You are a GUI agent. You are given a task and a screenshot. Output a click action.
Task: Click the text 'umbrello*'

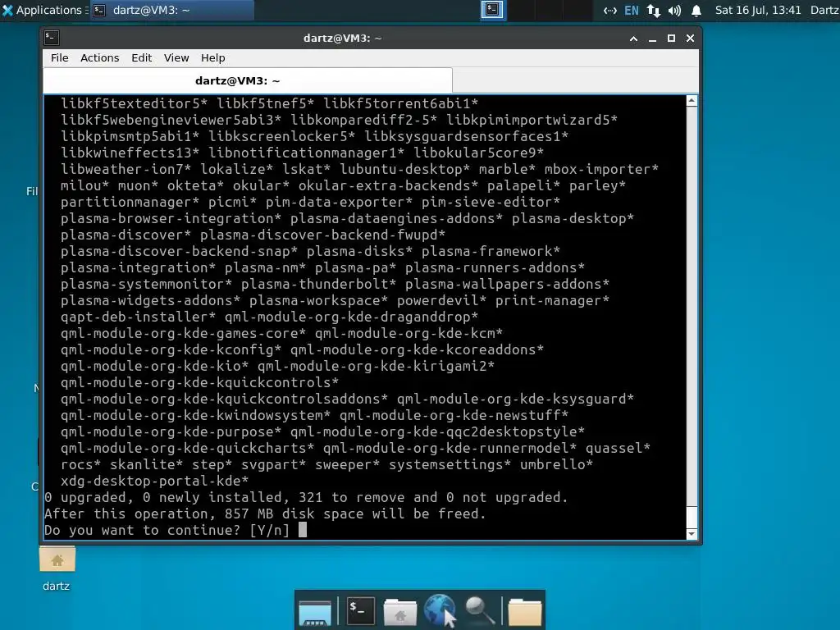[557, 464]
